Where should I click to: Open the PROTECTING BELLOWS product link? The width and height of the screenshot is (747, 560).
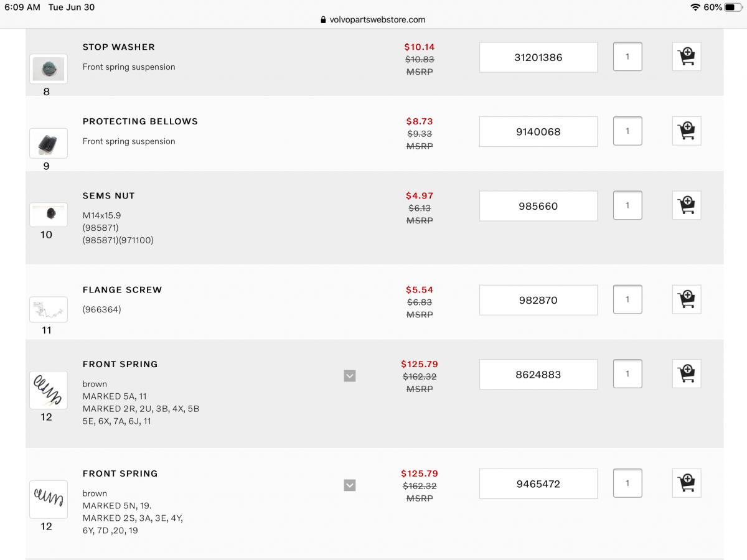140,121
